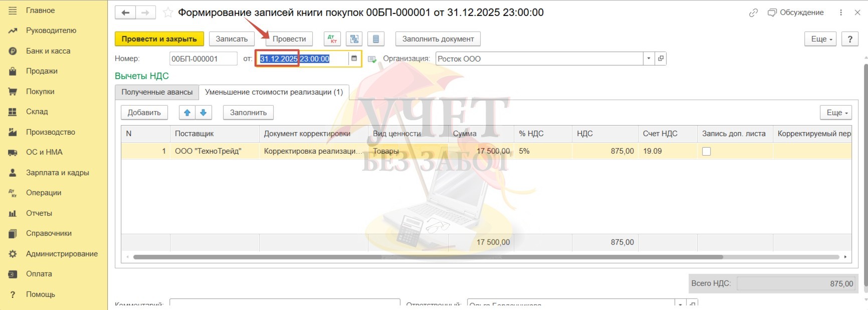Click the Администрирование gear icon
The width and height of the screenshot is (868, 310).
[13, 254]
